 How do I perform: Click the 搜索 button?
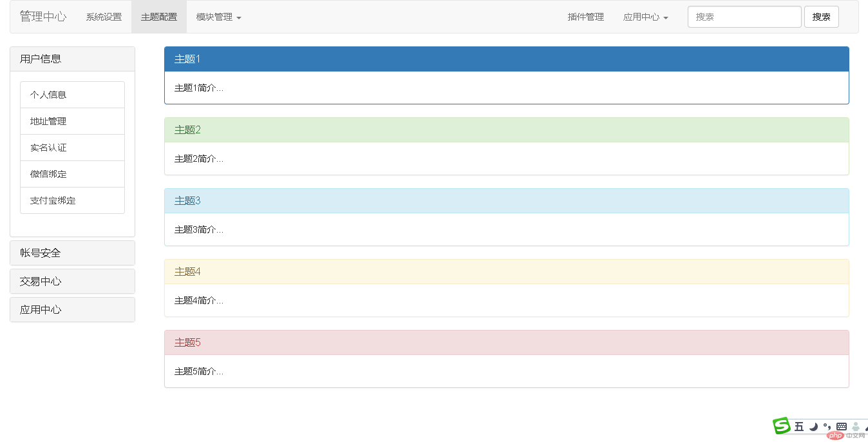(x=822, y=17)
